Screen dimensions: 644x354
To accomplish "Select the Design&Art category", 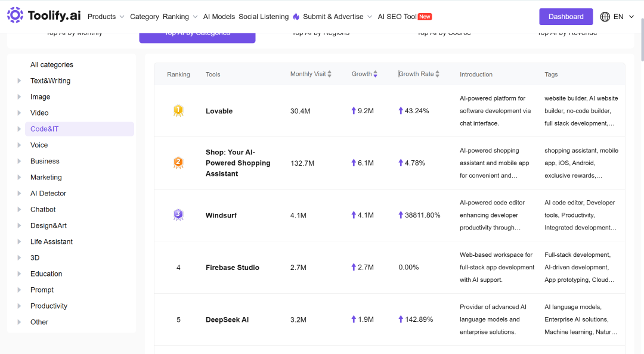I will [48, 225].
